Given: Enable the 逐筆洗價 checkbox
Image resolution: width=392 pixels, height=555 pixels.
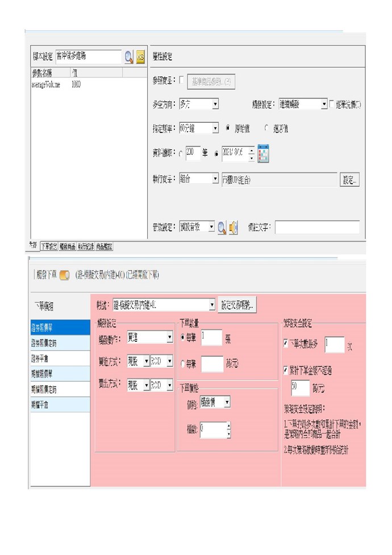Looking at the screenshot, I should (x=331, y=104).
